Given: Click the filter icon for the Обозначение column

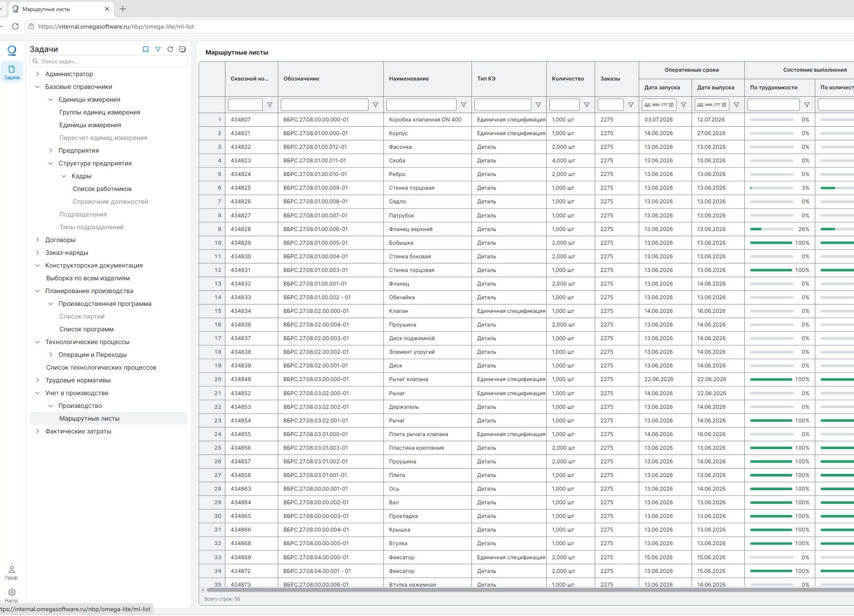Looking at the screenshot, I should click(375, 105).
